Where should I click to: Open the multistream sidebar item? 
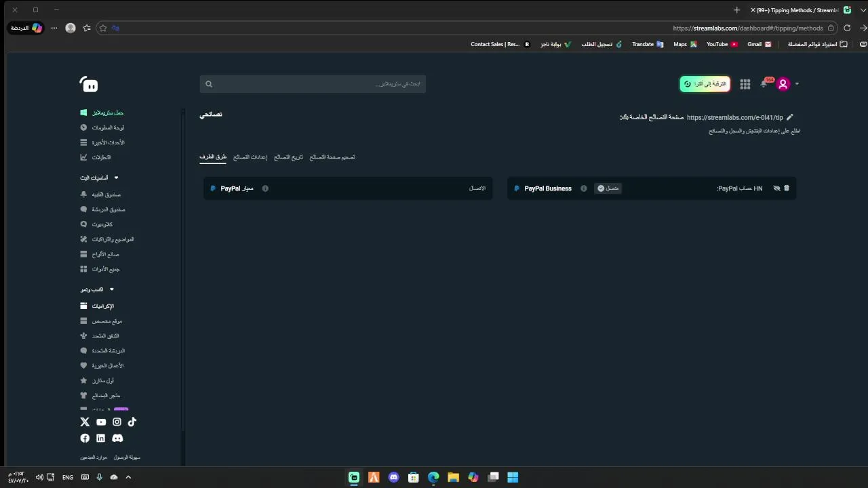tap(100, 336)
